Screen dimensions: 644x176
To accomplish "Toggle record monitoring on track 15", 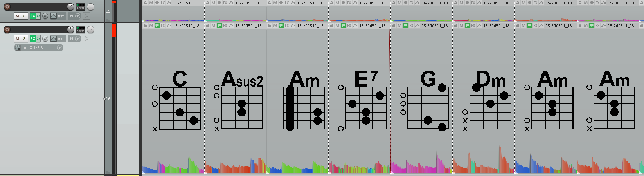I will [86, 16].
